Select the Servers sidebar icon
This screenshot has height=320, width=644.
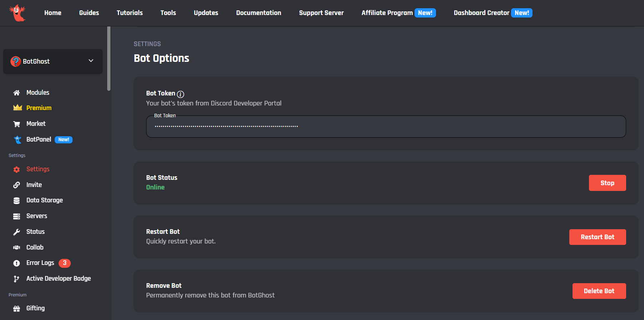tap(17, 216)
